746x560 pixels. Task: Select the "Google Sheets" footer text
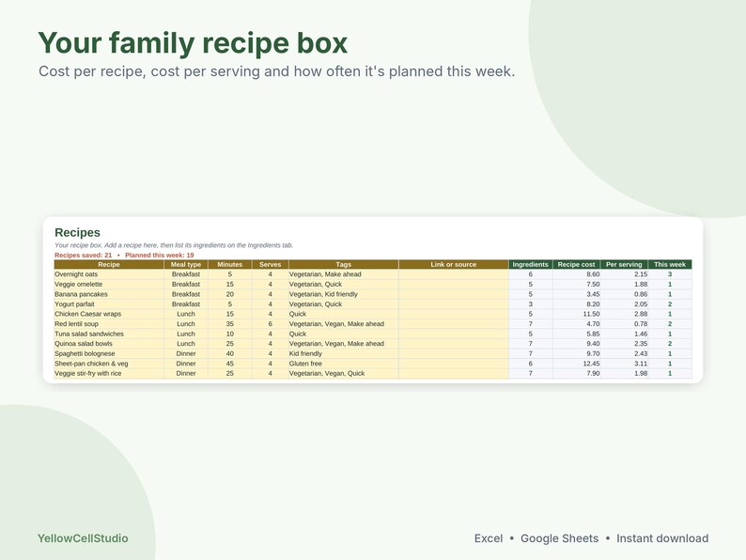(560, 538)
